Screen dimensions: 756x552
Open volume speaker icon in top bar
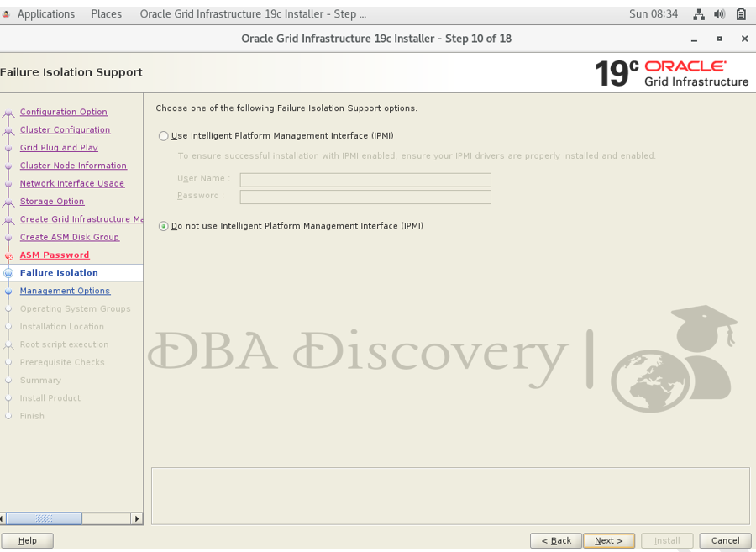(x=719, y=14)
